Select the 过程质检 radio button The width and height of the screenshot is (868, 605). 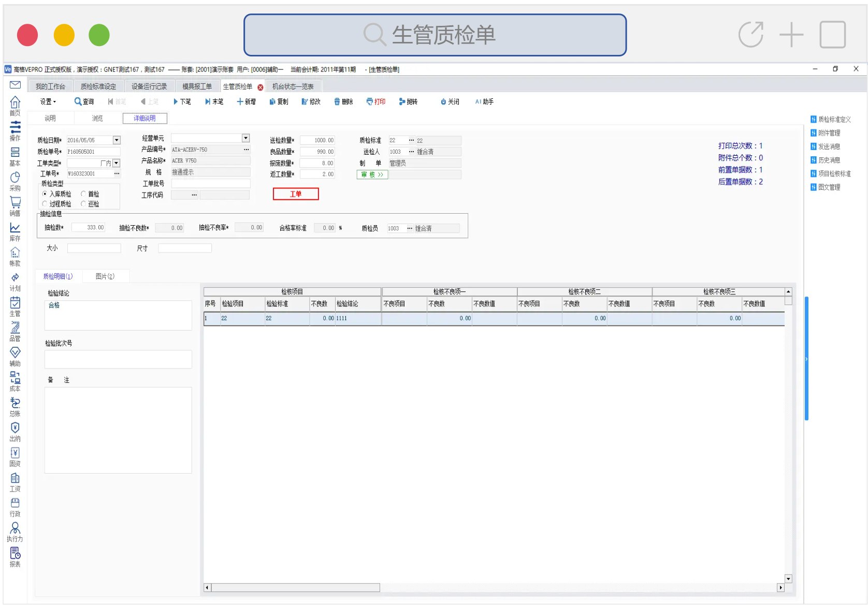45,204
